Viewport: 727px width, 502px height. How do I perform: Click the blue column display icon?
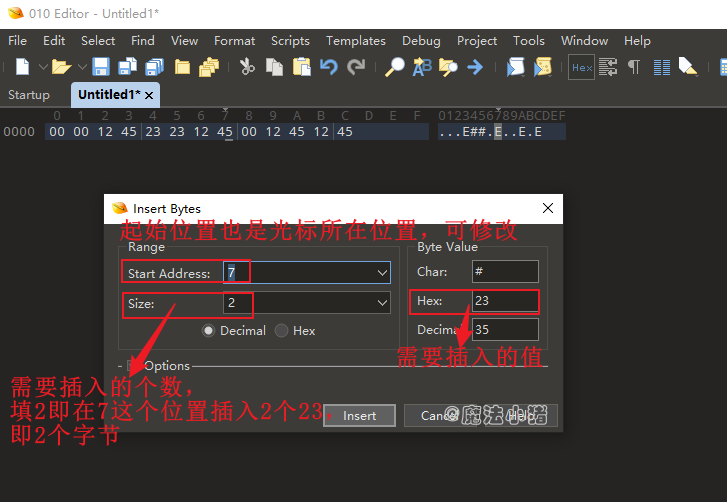(x=662, y=68)
